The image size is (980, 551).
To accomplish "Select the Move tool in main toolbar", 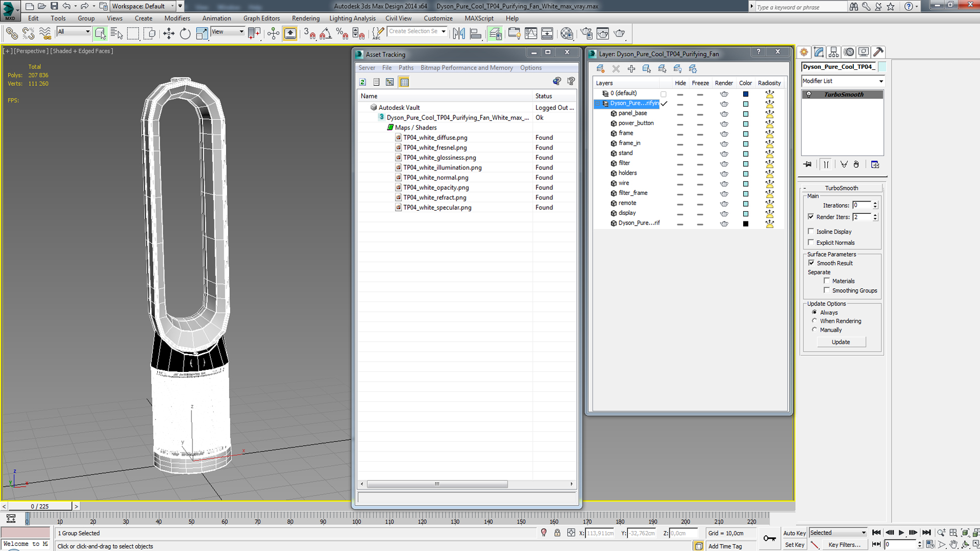I will (x=168, y=34).
